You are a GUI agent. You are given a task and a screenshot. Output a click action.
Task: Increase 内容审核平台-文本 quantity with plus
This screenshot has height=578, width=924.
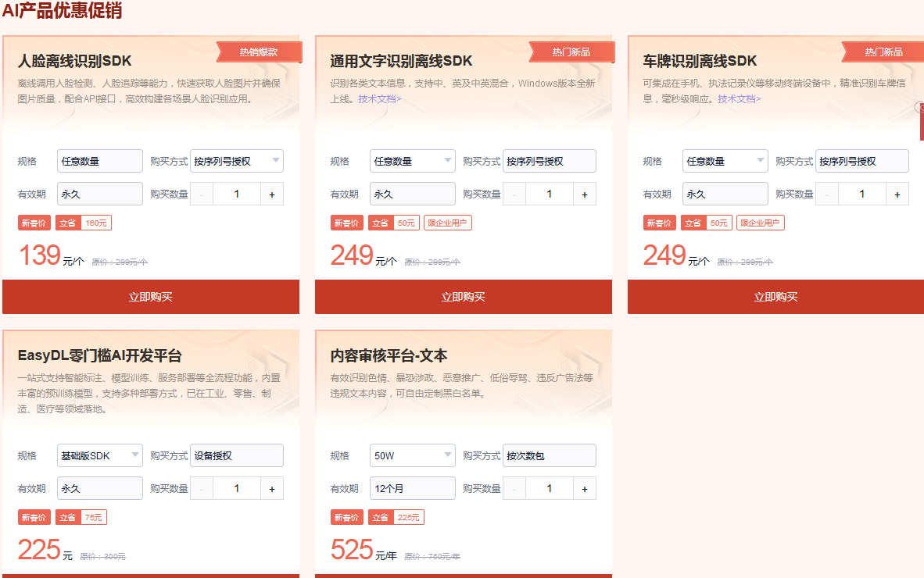click(x=585, y=488)
